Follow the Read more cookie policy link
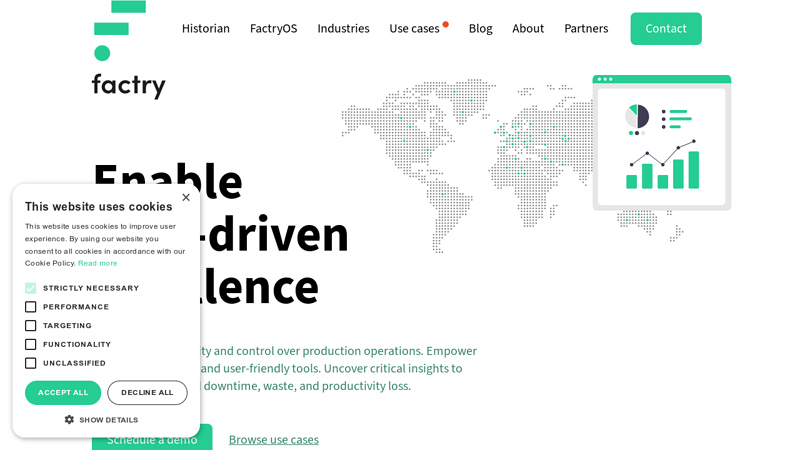This screenshot has width=800, height=450. click(x=97, y=263)
